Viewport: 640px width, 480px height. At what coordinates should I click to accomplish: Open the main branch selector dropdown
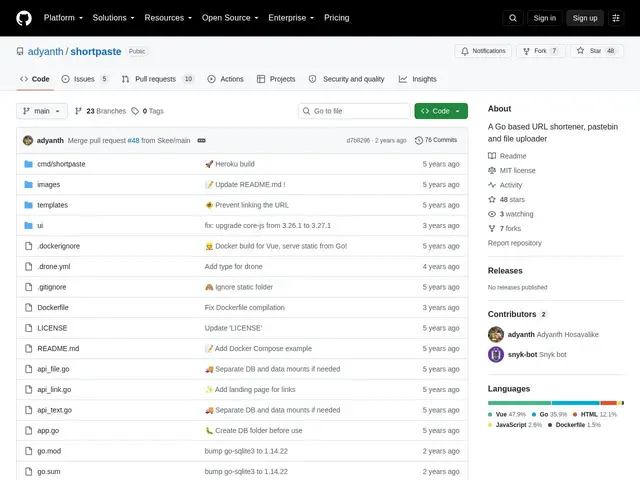coord(42,111)
